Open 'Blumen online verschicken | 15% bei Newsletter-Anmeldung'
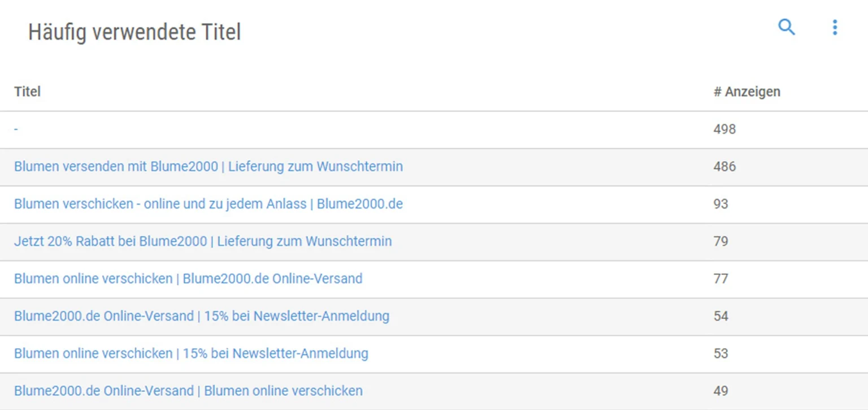This screenshot has width=868, height=410. tap(192, 353)
